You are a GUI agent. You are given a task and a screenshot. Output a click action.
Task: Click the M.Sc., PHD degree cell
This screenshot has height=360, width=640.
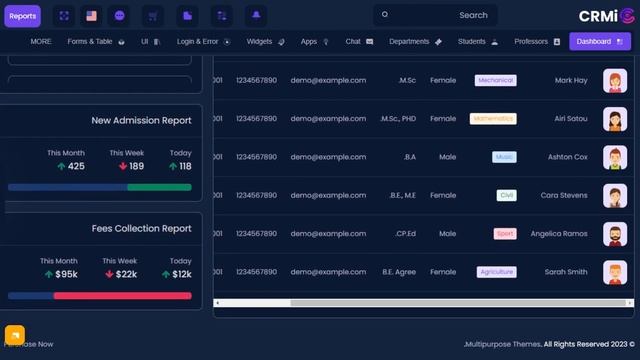click(x=398, y=119)
